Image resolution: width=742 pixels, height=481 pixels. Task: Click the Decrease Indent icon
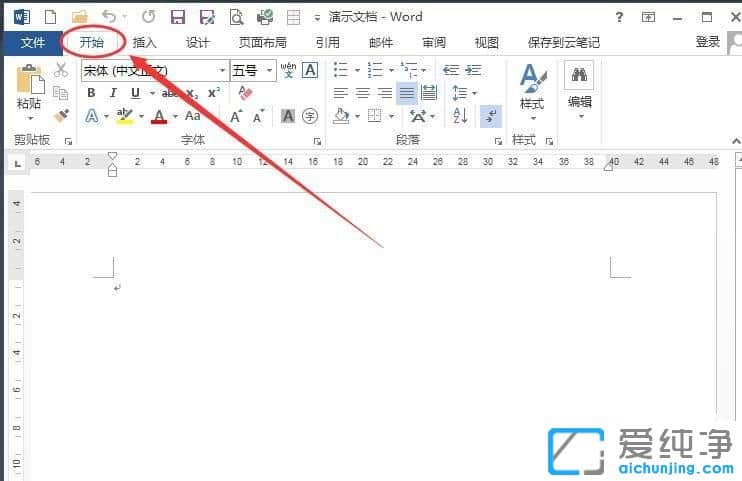(x=450, y=70)
